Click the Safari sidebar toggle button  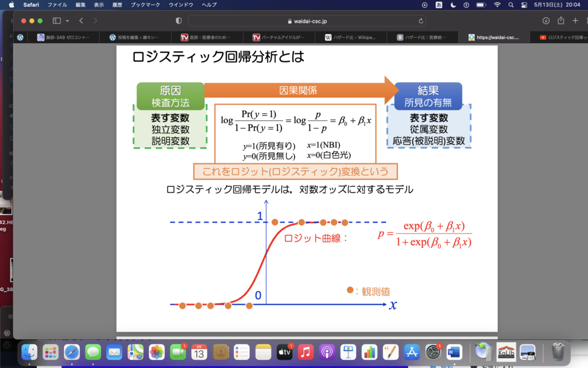click(x=56, y=21)
